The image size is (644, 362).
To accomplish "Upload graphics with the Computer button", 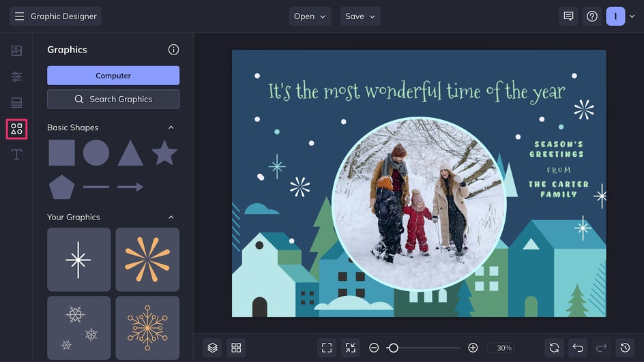I will point(113,76).
